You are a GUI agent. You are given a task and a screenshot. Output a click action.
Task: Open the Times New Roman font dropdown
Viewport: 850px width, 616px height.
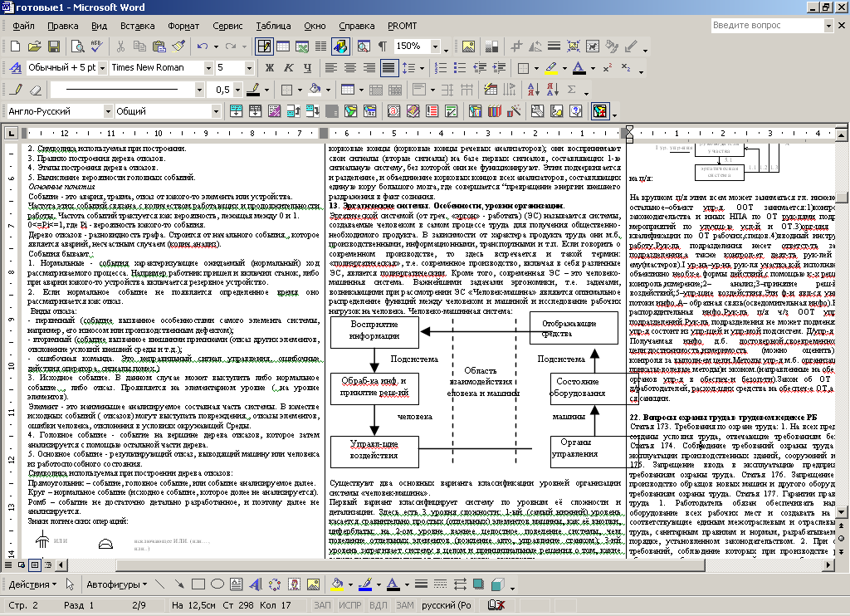click(208, 68)
